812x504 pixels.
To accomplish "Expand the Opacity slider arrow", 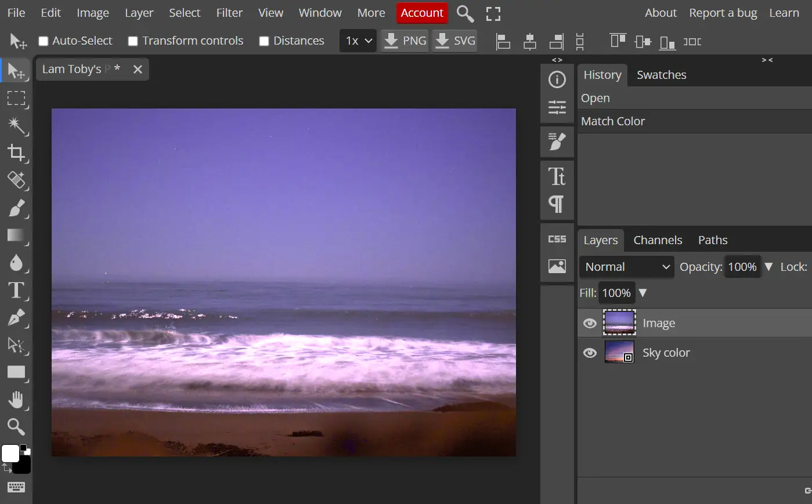I will 768,267.
